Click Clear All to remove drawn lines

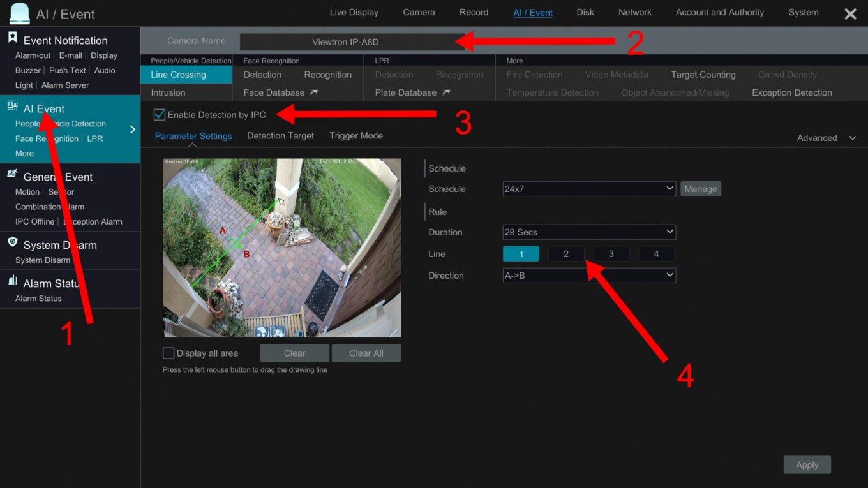(366, 353)
